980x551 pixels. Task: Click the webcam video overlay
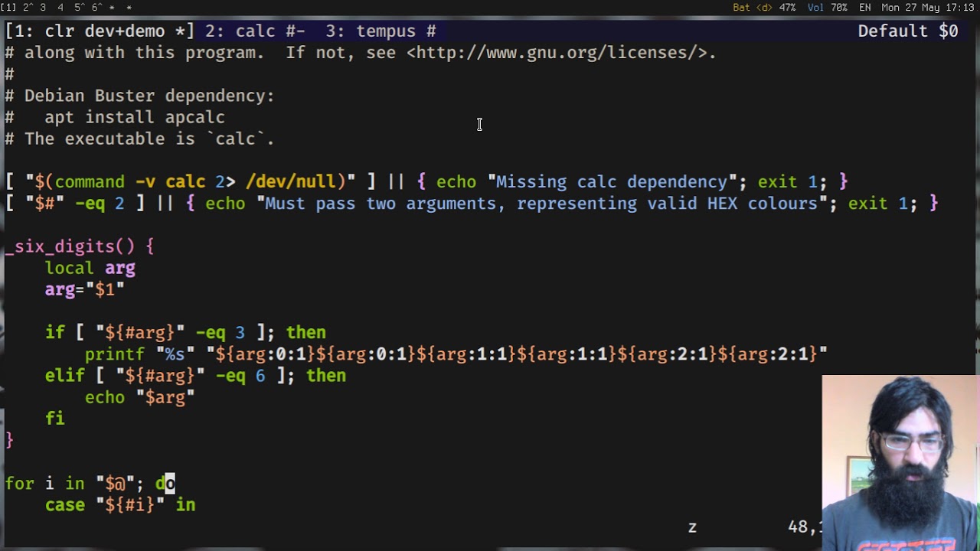pos(901,463)
